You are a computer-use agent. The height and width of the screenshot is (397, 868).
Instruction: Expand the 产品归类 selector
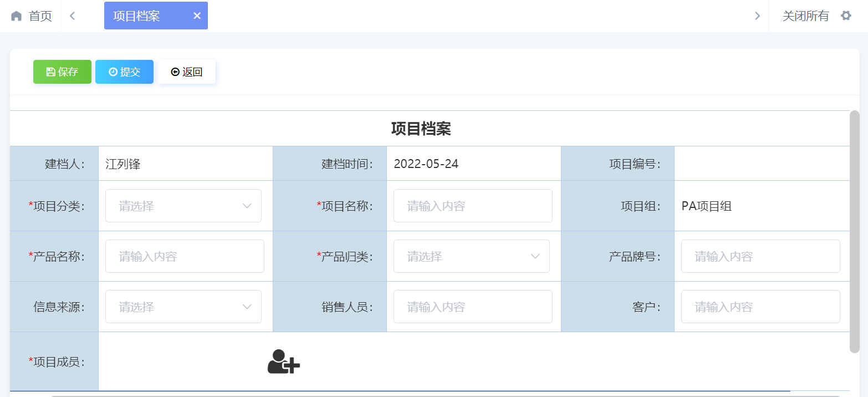[x=471, y=256]
